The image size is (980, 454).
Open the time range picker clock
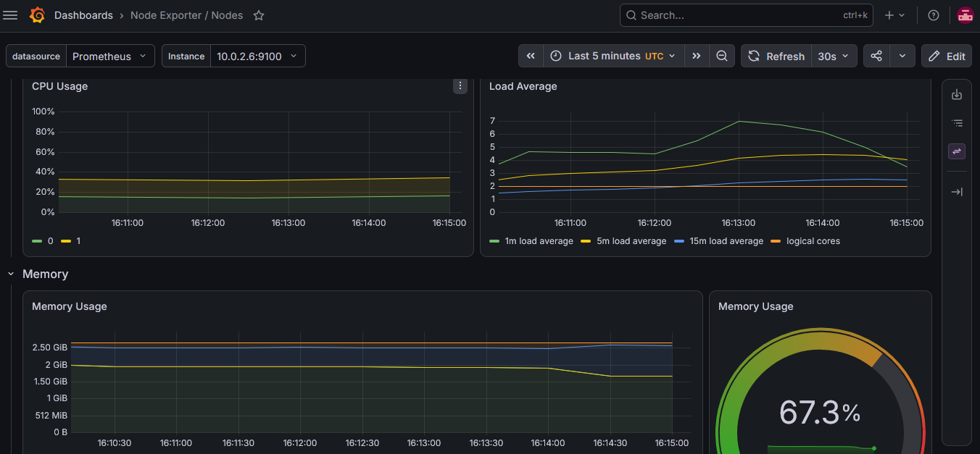pos(613,56)
